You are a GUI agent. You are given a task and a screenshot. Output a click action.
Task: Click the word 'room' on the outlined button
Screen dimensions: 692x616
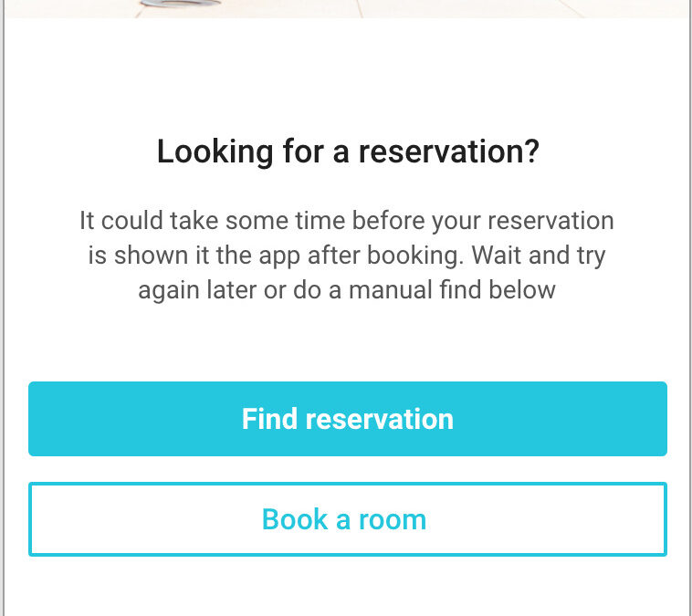coord(393,520)
